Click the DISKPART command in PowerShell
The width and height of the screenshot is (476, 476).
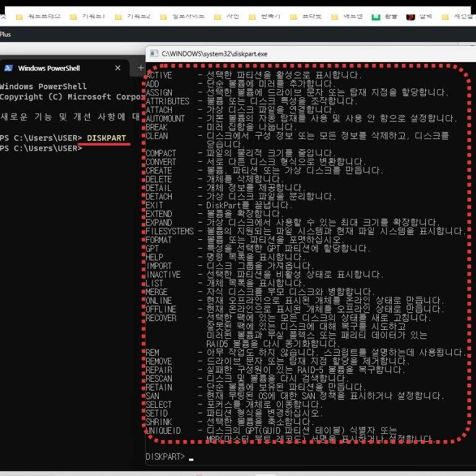coord(106,138)
